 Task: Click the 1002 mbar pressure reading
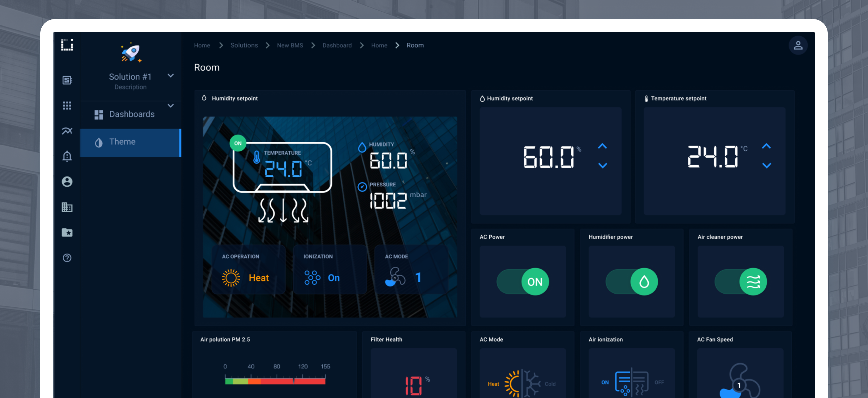388,200
